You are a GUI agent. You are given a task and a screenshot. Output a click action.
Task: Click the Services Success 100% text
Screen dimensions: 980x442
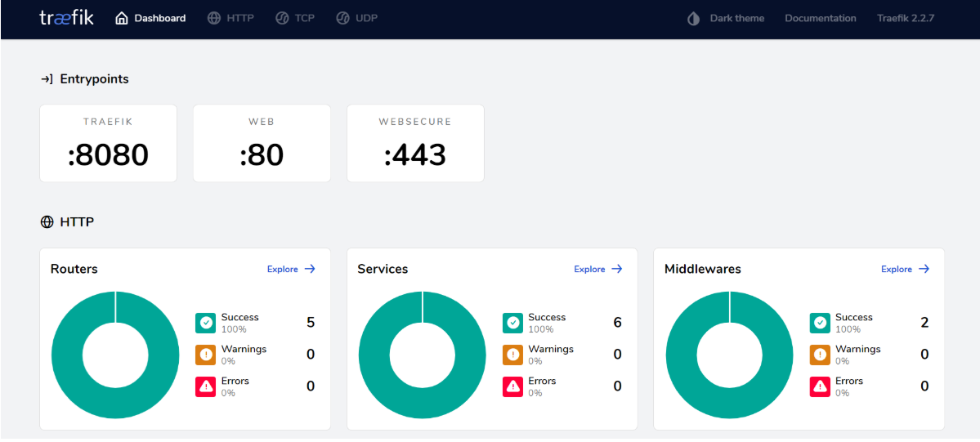coord(540,329)
